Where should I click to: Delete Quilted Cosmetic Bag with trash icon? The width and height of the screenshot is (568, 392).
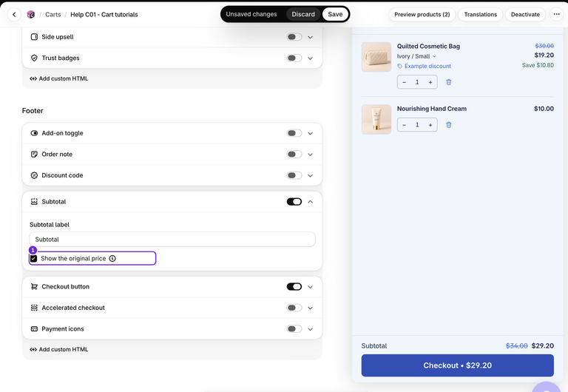449,82
